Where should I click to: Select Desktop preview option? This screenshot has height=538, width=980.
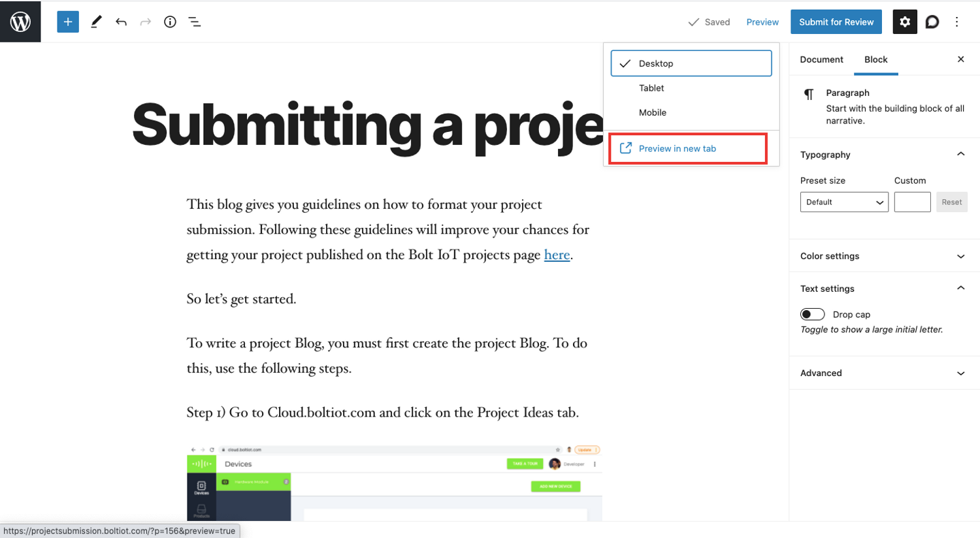point(691,63)
